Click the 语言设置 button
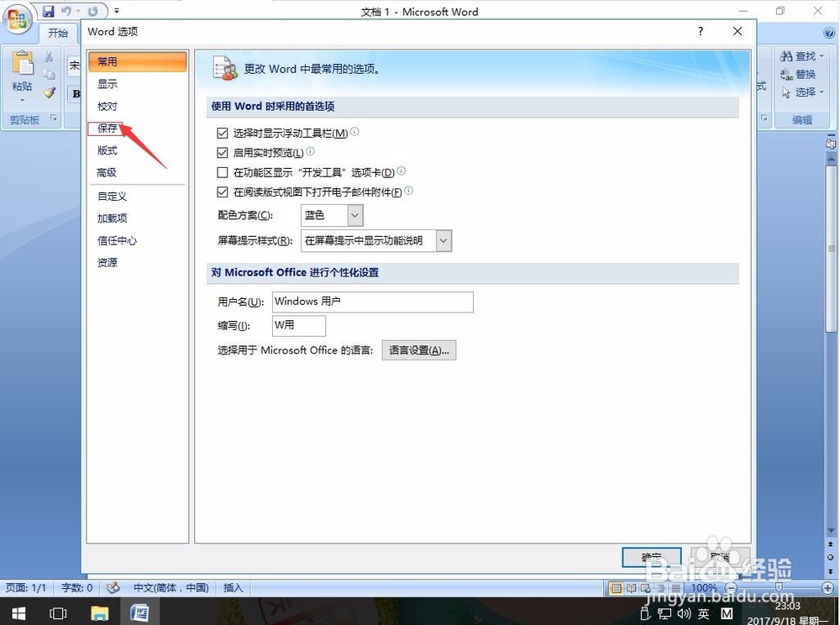This screenshot has height=625, width=840. pyautogui.click(x=419, y=350)
